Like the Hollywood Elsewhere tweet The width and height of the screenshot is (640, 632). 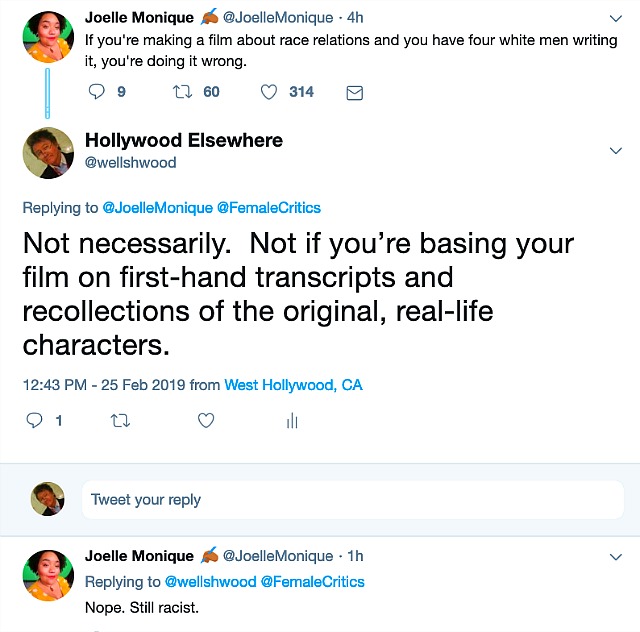[206, 421]
